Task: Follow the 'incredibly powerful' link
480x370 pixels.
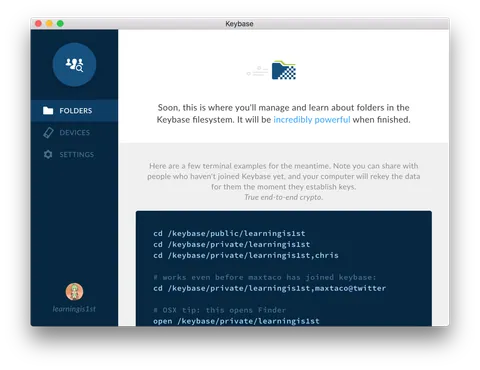Action: [312, 120]
